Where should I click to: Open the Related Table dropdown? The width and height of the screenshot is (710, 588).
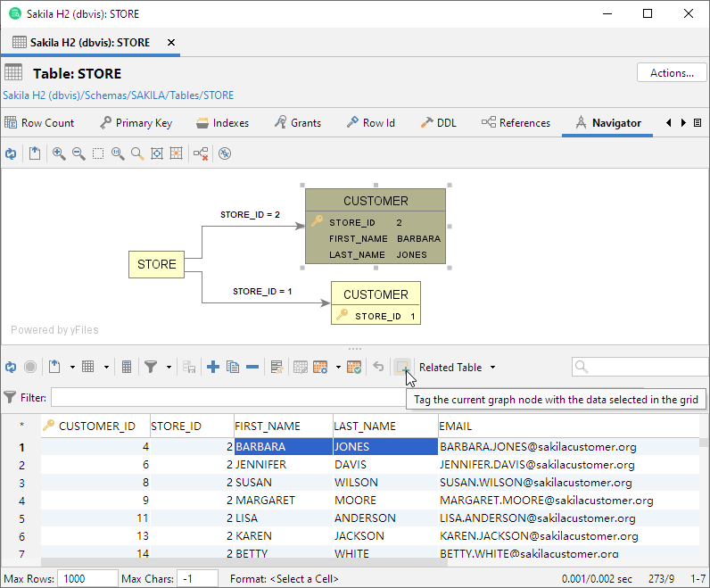(x=457, y=367)
